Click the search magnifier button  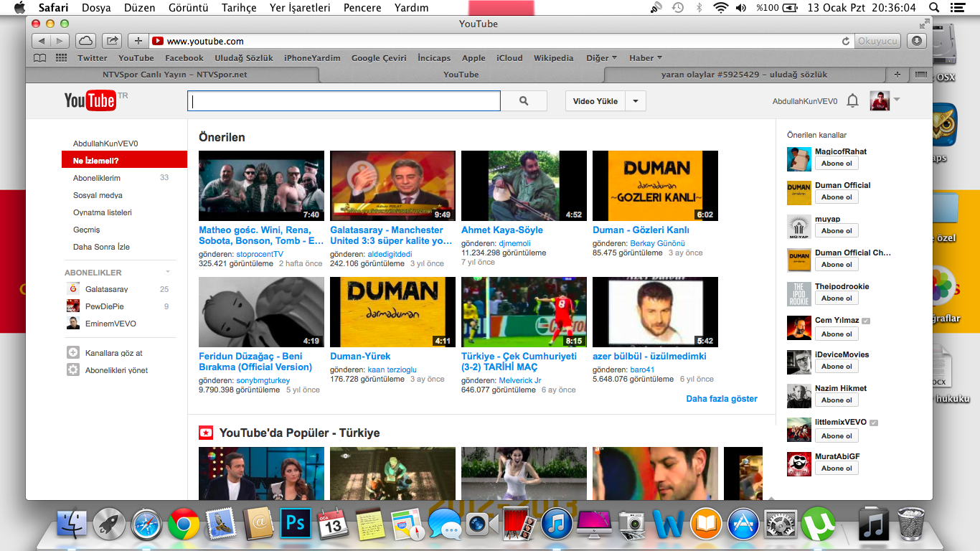(x=524, y=101)
